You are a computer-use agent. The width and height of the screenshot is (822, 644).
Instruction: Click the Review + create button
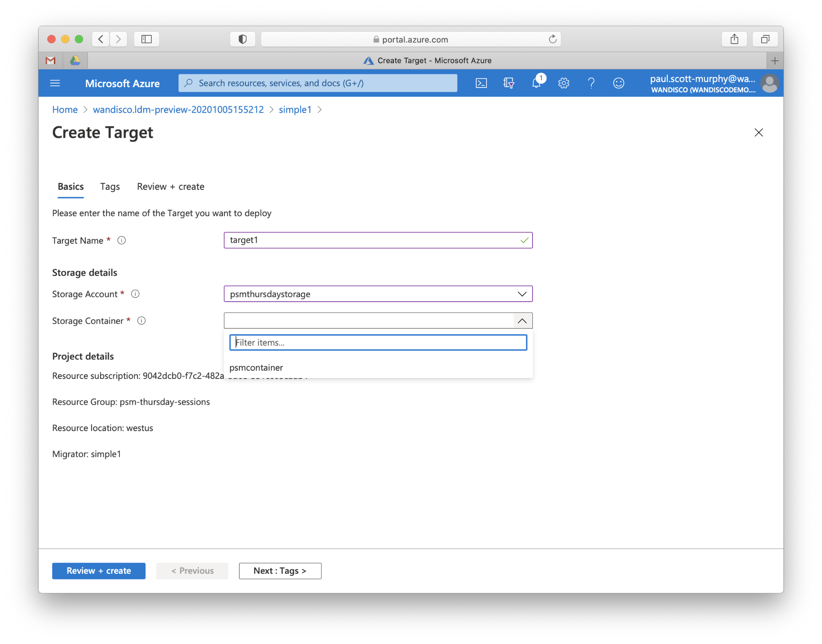click(99, 570)
